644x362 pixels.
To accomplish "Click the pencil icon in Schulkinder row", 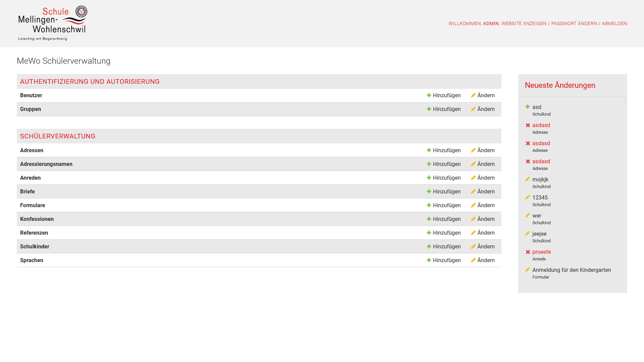I will pos(473,247).
